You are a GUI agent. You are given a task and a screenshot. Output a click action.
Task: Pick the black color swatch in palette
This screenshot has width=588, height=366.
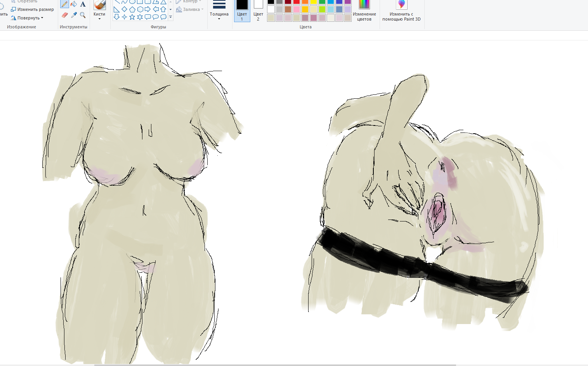[271, 2]
